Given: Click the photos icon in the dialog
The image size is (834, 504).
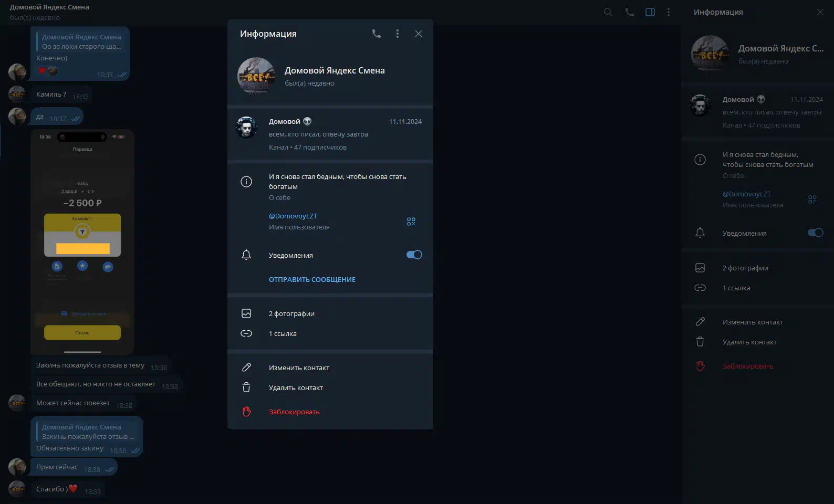Looking at the screenshot, I should 246,313.
